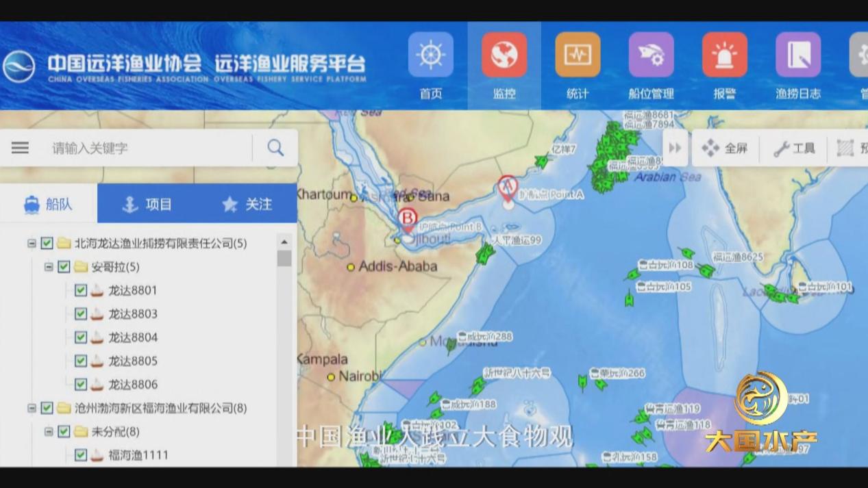Click the fleet tree scrollbar thumb

(x=284, y=258)
